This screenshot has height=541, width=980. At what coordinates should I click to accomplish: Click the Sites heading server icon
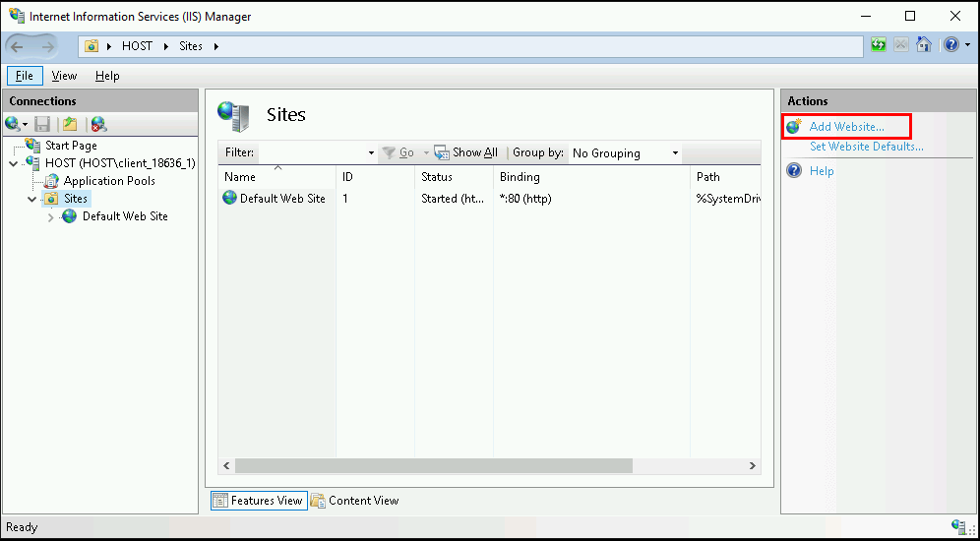[234, 115]
